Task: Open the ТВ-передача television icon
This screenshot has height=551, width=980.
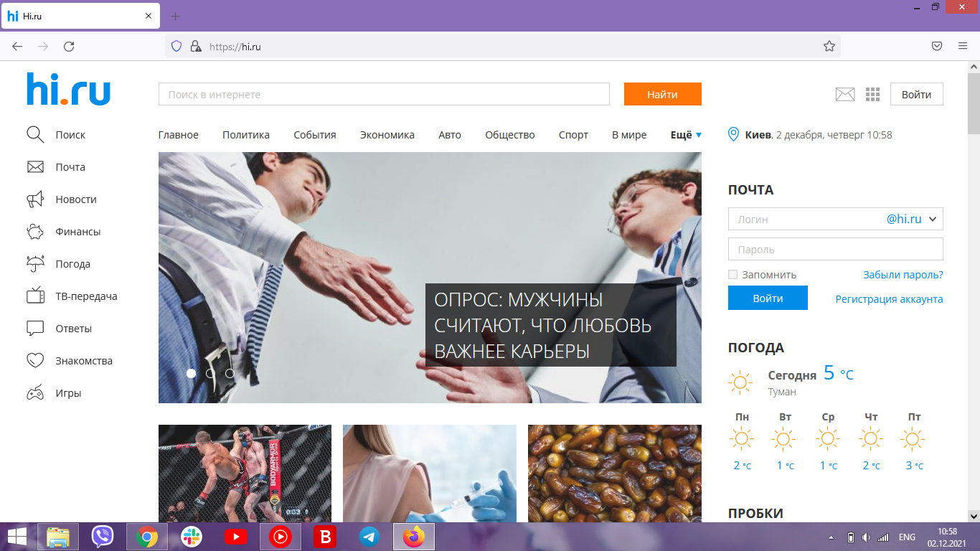Action: pos(35,296)
